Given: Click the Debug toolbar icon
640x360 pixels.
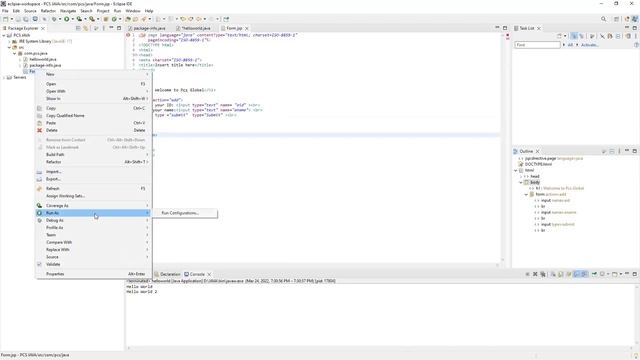Looking at the screenshot, I should click(54, 19).
